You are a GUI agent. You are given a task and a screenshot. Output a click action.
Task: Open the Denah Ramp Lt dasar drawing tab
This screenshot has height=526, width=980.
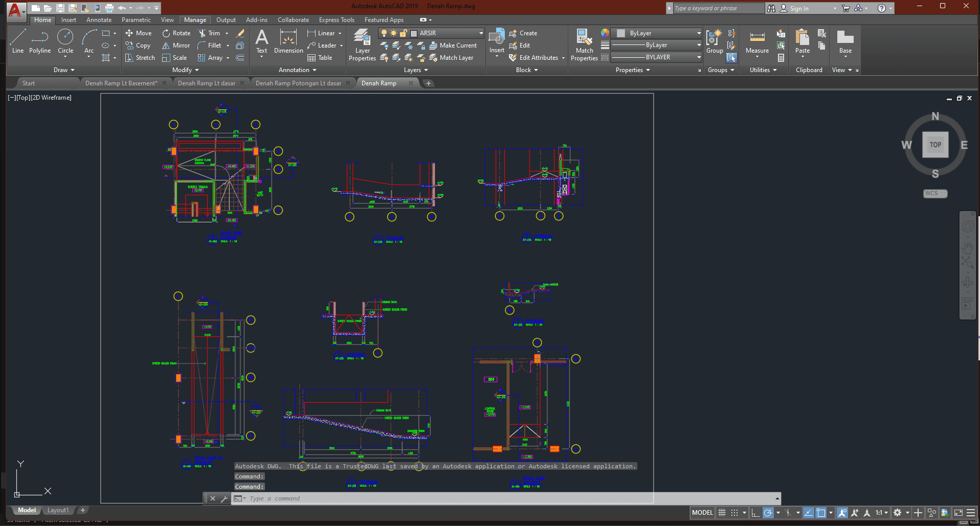click(207, 83)
